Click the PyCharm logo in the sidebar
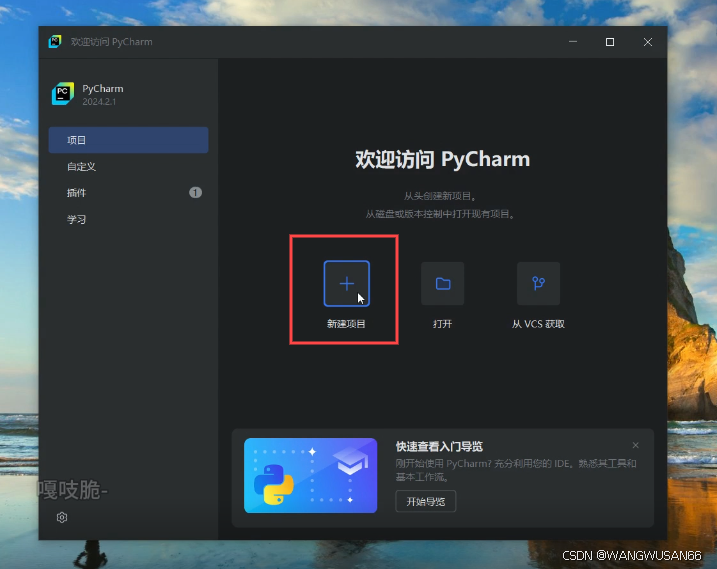This screenshot has height=569, width=717. [x=63, y=94]
